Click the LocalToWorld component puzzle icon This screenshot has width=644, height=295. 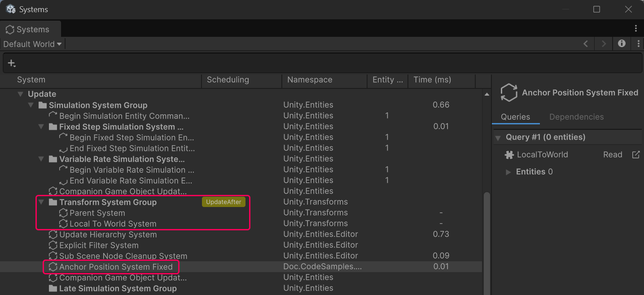point(509,155)
